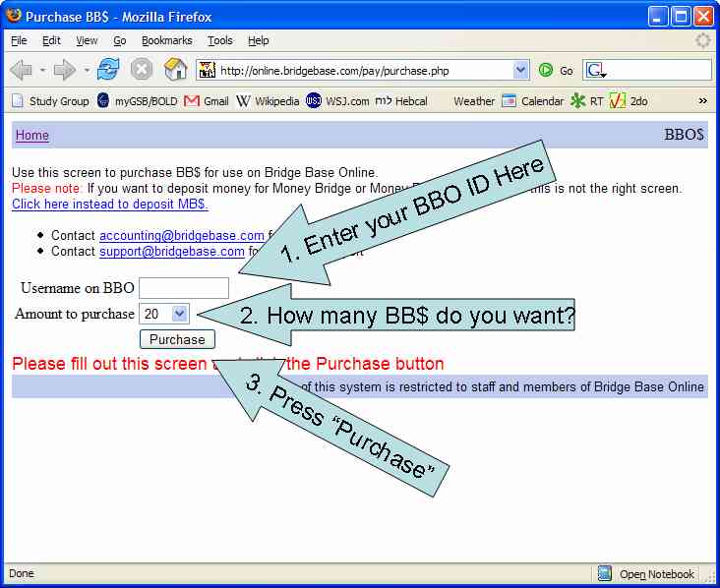Open the Gmail bookmark
Image resolution: width=720 pixels, height=588 pixels.
click(x=207, y=101)
